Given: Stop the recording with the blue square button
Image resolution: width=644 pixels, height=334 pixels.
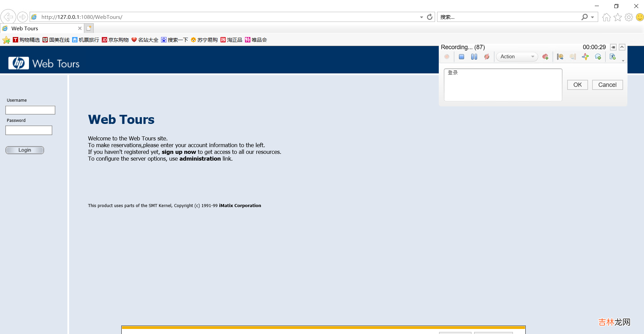Looking at the screenshot, I should 461,57.
